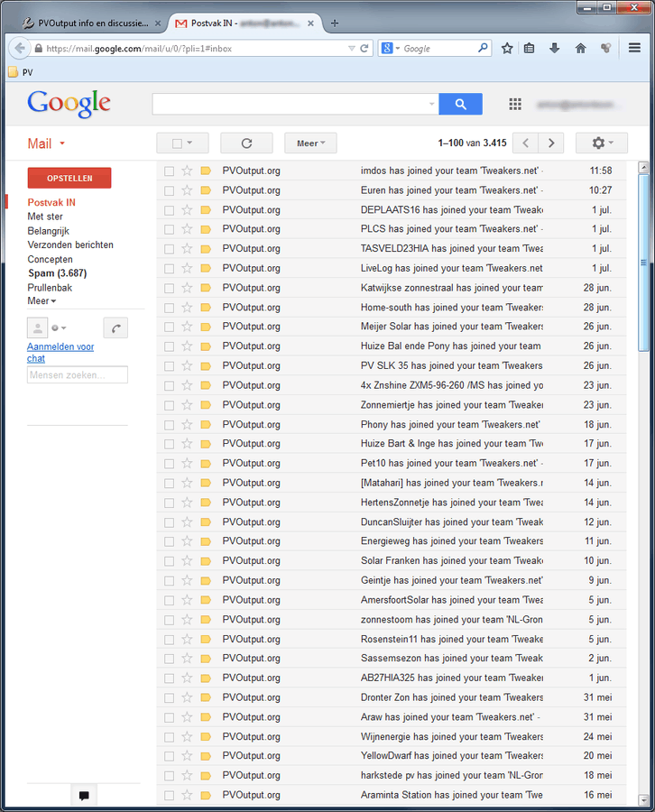Image resolution: width=655 pixels, height=812 pixels.
Task: Mark importance on DEPLAATS16 email
Action: point(206,209)
